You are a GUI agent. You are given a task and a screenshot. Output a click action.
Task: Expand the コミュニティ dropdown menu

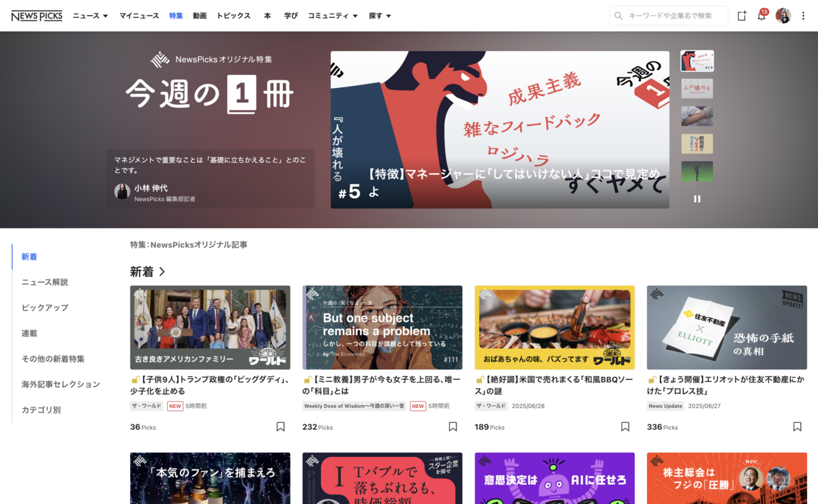[x=333, y=16]
